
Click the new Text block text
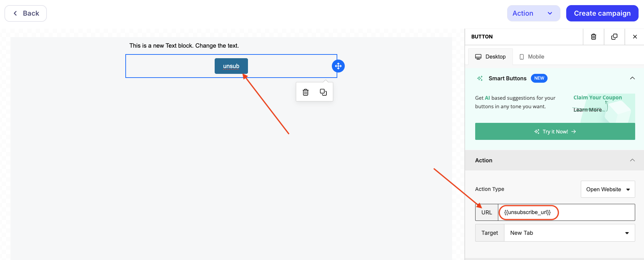pos(184,46)
